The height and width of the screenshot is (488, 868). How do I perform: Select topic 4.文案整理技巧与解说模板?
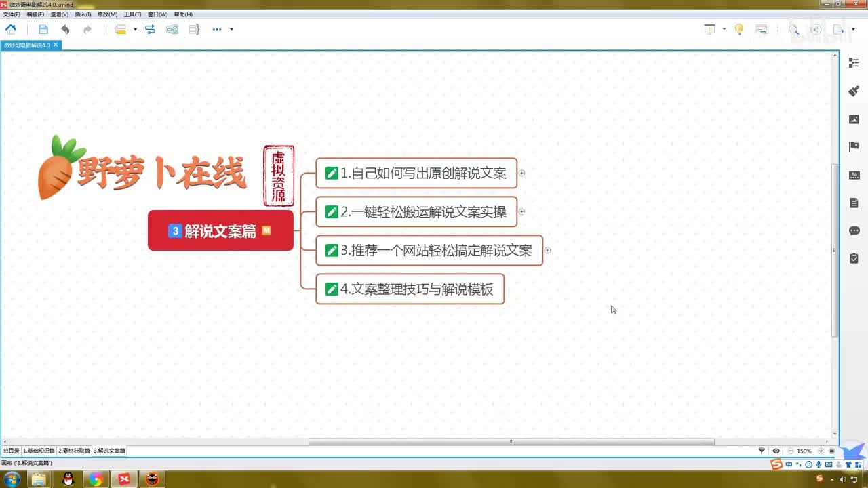click(410, 289)
